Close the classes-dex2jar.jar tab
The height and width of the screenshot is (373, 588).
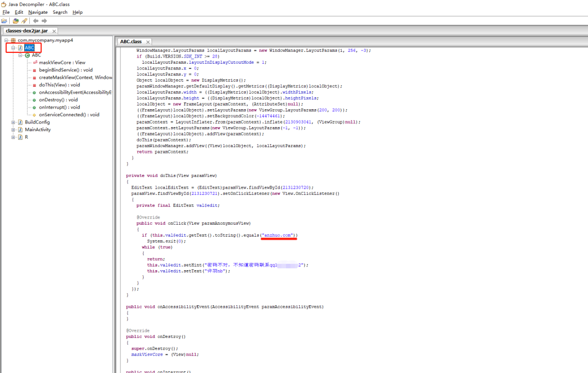54,31
